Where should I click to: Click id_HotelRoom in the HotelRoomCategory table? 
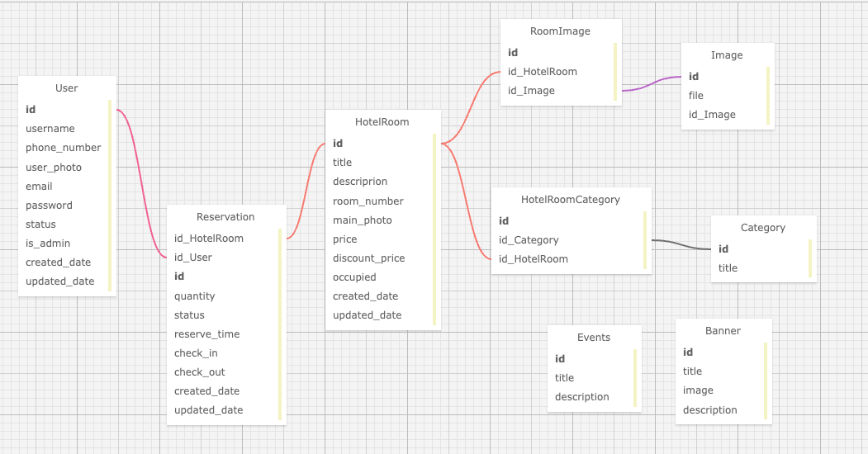pyautogui.click(x=533, y=259)
